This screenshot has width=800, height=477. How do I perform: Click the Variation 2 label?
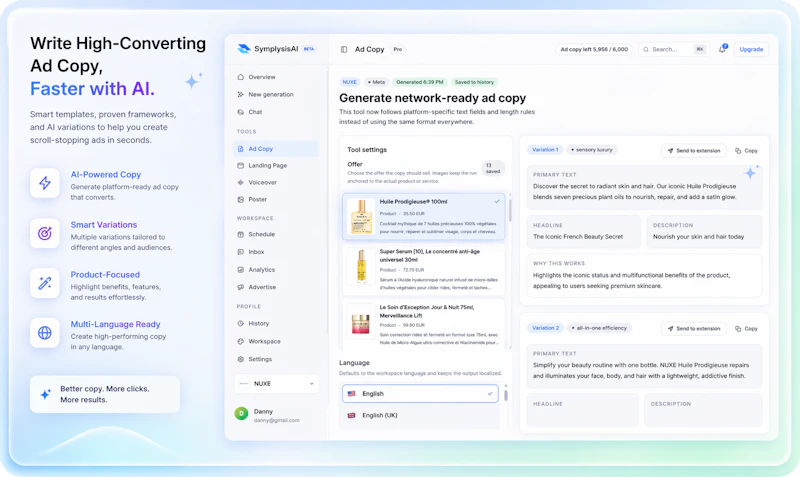click(545, 328)
